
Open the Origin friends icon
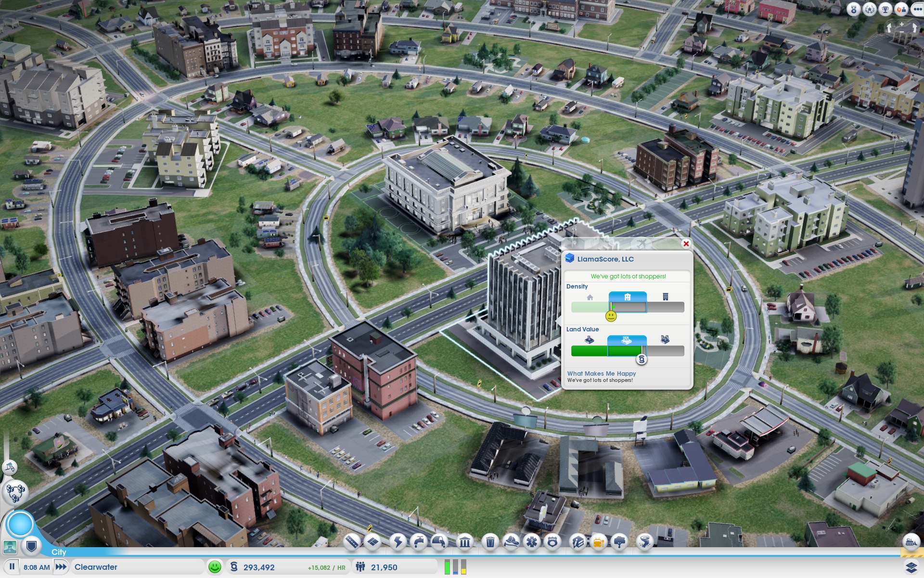click(x=901, y=9)
